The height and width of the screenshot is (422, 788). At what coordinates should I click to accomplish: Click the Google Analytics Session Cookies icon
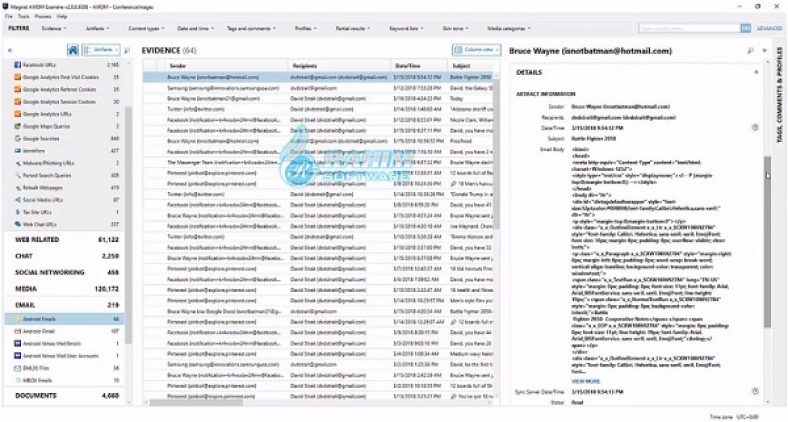18,101
